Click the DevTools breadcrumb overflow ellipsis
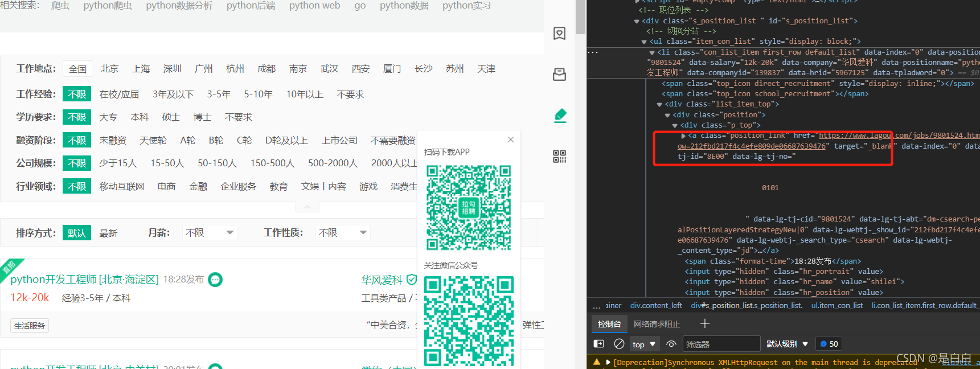 (596, 306)
